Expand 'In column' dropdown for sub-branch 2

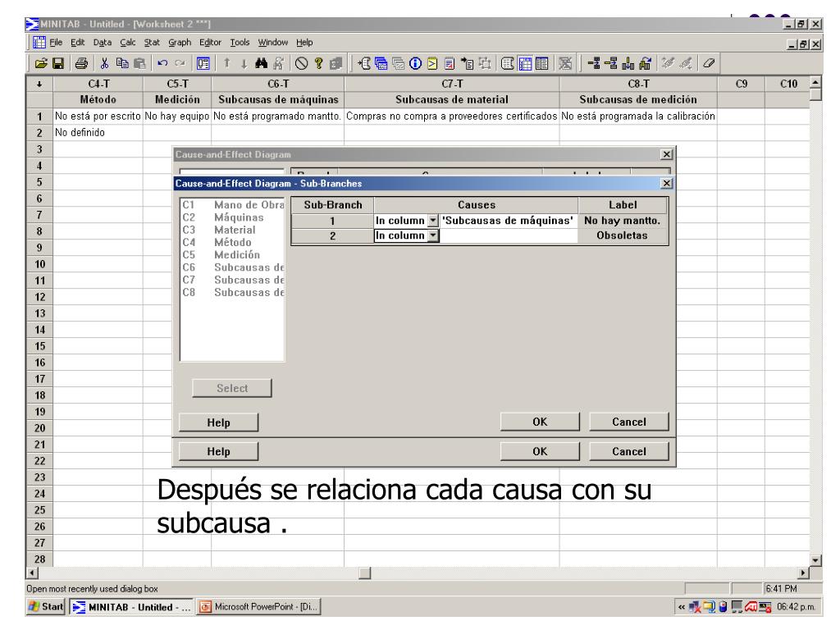[x=433, y=235]
